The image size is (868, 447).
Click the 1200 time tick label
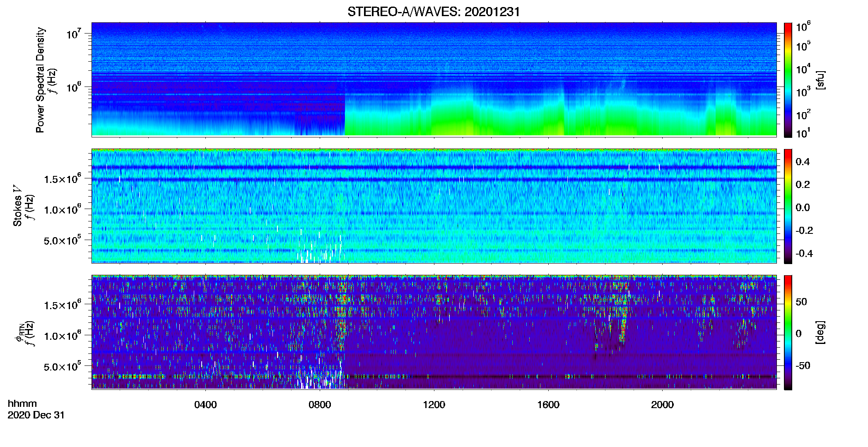click(x=434, y=404)
